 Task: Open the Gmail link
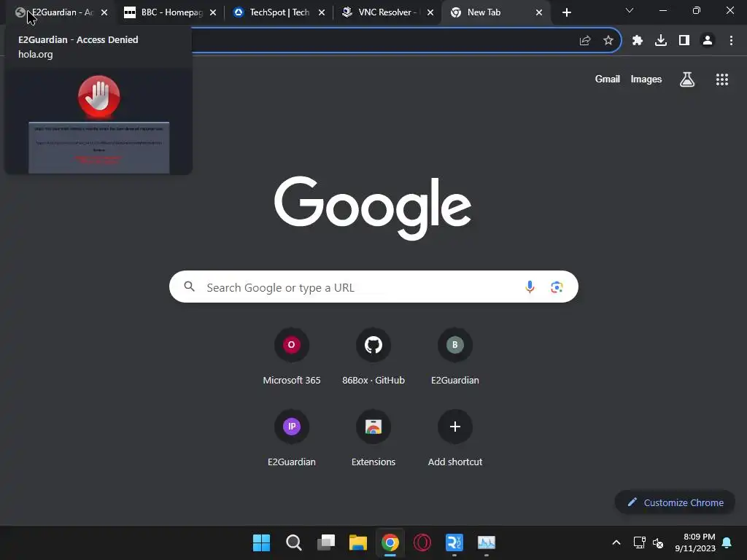608,79
